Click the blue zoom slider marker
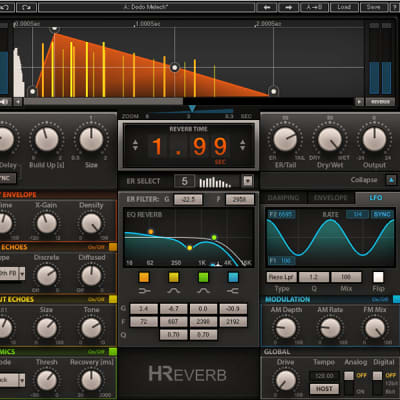 pos(192,109)
